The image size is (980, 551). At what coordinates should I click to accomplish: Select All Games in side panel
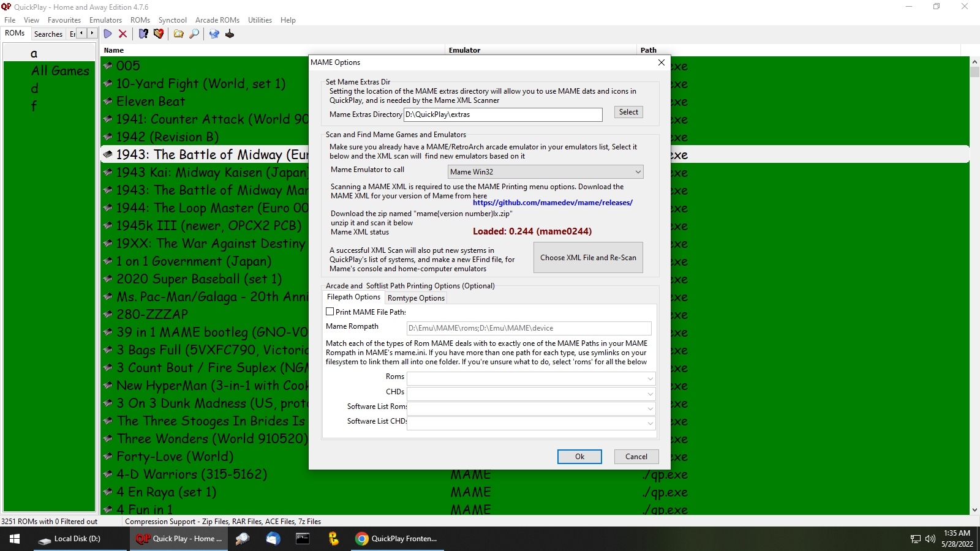coord(60,71)
